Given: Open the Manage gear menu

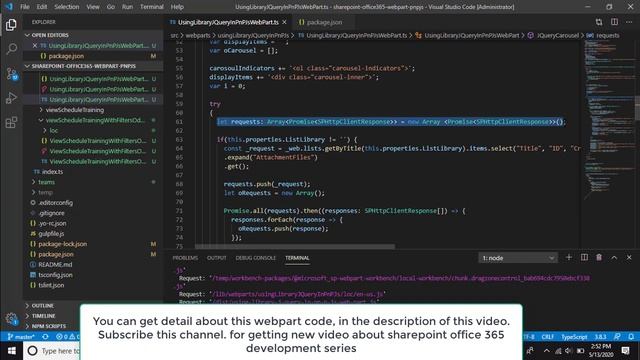Looking at the screenshot, I should [x=11, y=318].
